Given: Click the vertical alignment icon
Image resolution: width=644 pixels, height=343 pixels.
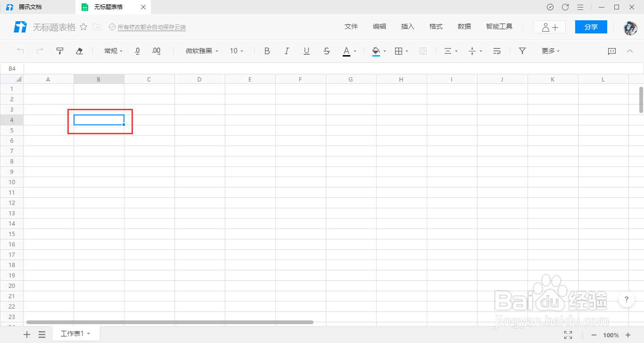Looking at the screenshot, I should click(472, 51).
